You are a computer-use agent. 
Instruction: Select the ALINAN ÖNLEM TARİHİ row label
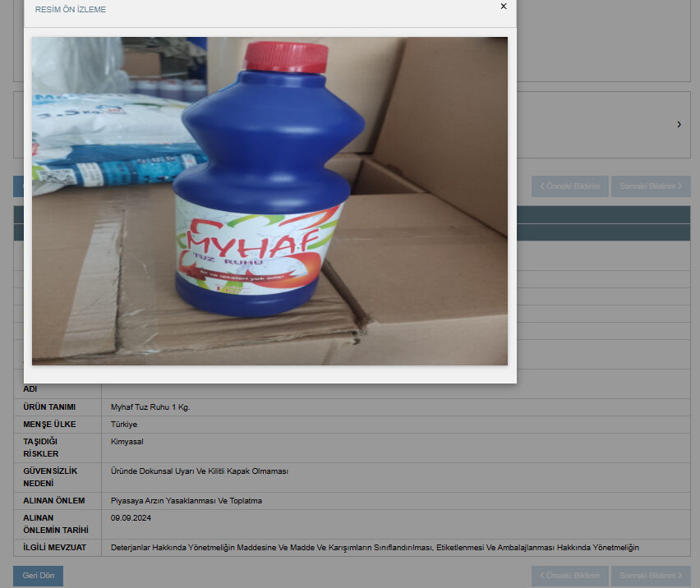[x=56, y=524]
